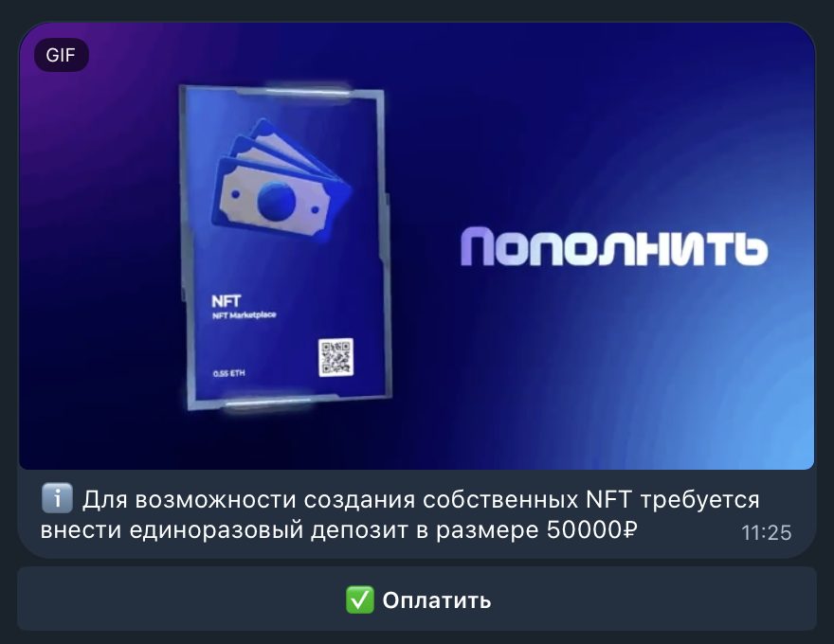Click the NFT Marketplace label on the card
Viewport: 834px width, 644px height.
(245, 315)
